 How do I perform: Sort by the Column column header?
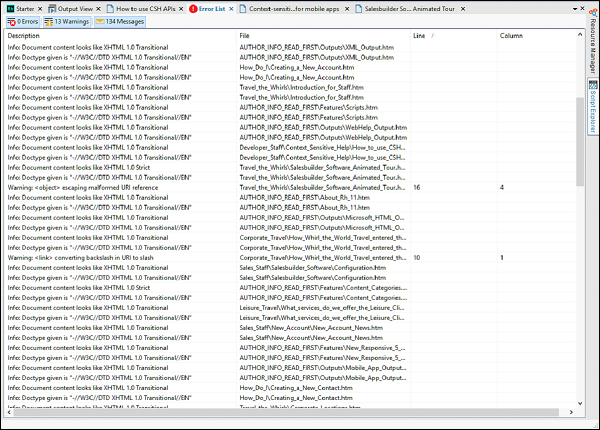coord(511,36)
